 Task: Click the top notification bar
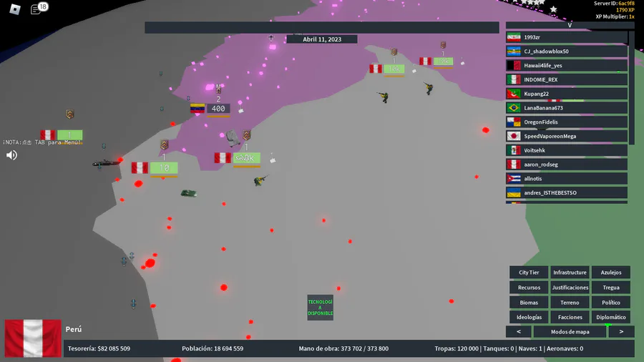(x=321, y=27)
